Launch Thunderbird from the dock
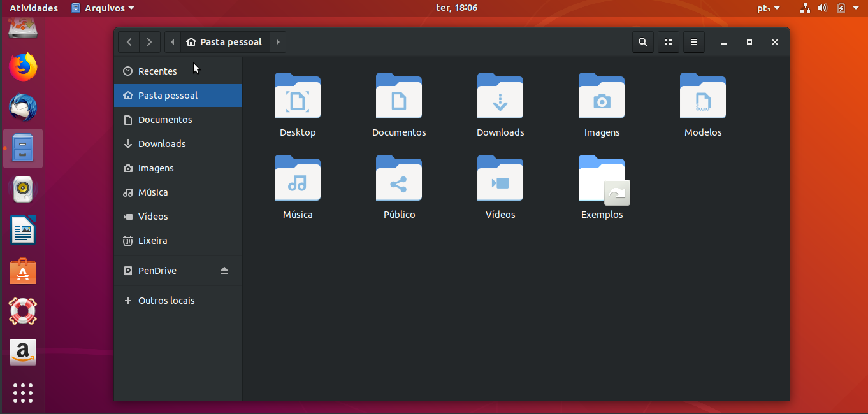 pyautogui.click(x=23, y=107)
